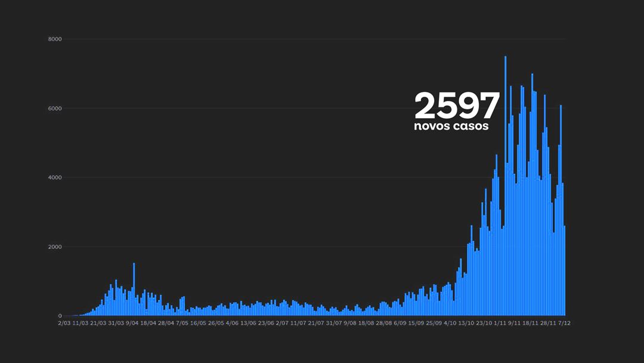Click the 18/11 date label
The image size is (644, 363).
click(530, 323)
